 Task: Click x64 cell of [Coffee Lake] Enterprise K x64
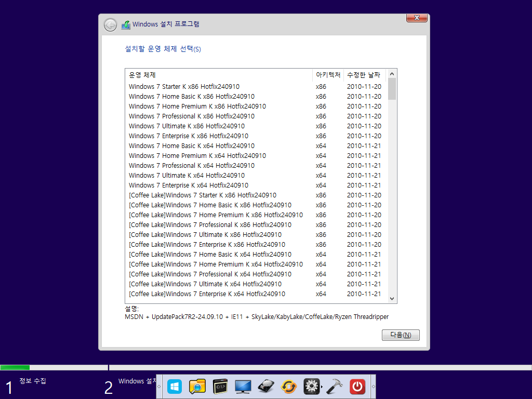tap(321, 294)
